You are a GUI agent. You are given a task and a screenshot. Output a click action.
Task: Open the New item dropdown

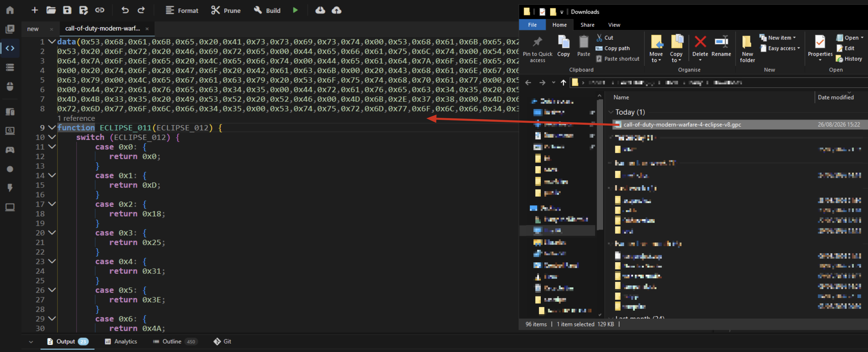click(x=778, y=38)
